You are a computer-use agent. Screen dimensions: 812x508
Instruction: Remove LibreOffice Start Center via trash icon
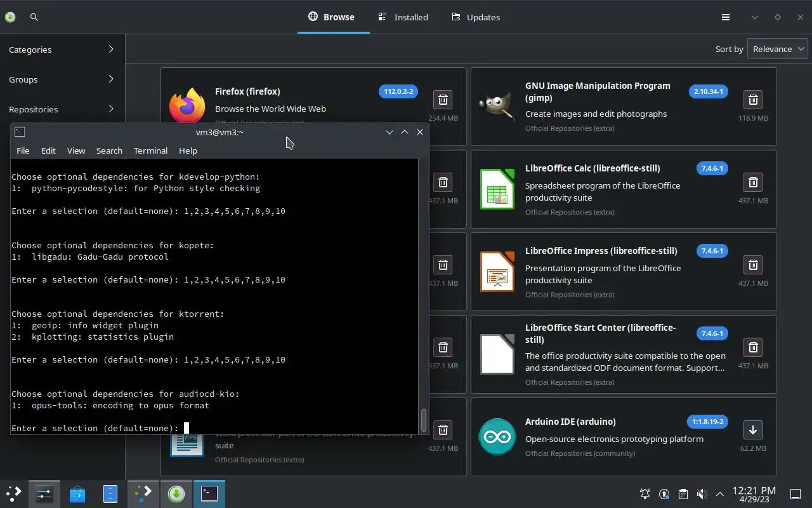[753, 347]
